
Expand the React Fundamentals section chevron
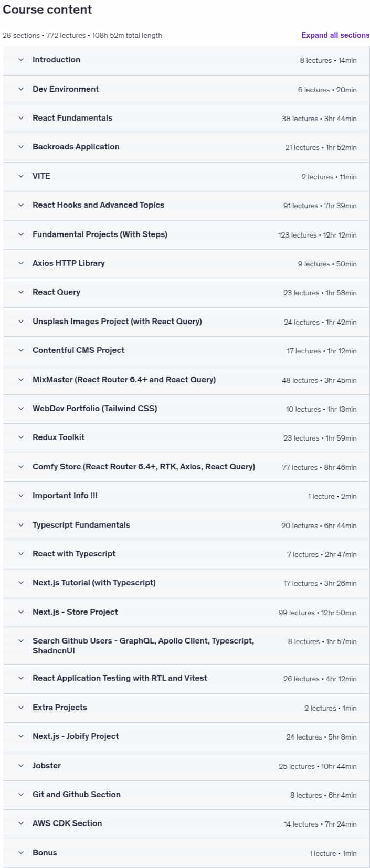point(21,118)
